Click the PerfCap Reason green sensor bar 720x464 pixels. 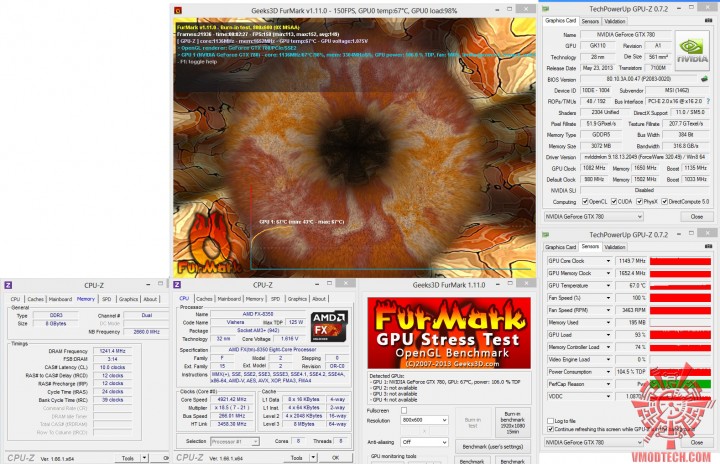pyautogui.click(x=681, y=384)
